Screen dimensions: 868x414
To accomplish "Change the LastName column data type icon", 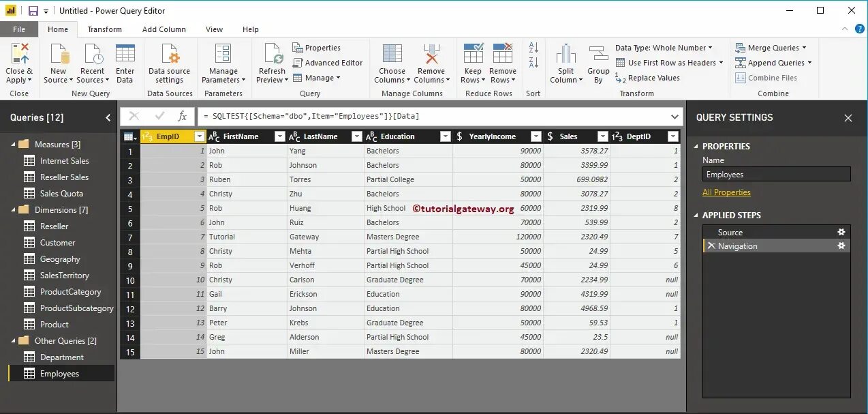I will point(294,136).
